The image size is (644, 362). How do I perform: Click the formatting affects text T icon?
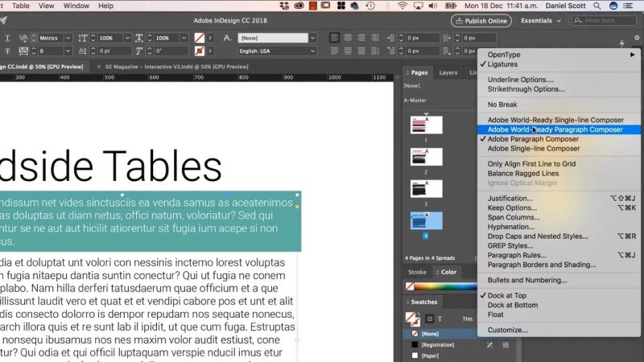pyautogui.click(x=440, y=319)
